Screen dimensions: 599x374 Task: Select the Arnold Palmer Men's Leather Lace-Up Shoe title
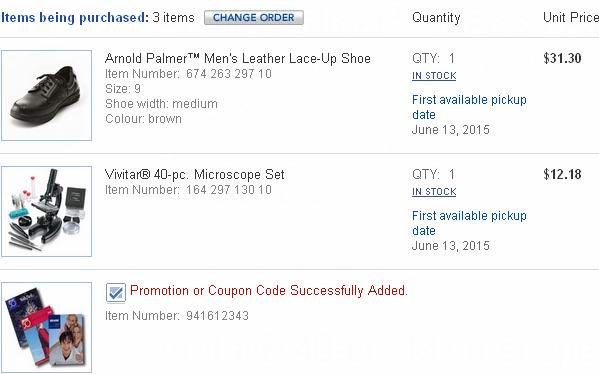point(238,58)
